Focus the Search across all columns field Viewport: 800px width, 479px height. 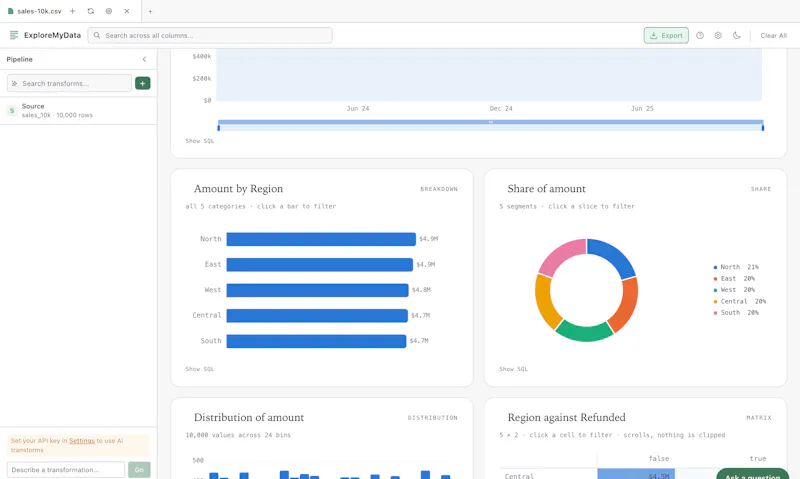tap(210, 35)
